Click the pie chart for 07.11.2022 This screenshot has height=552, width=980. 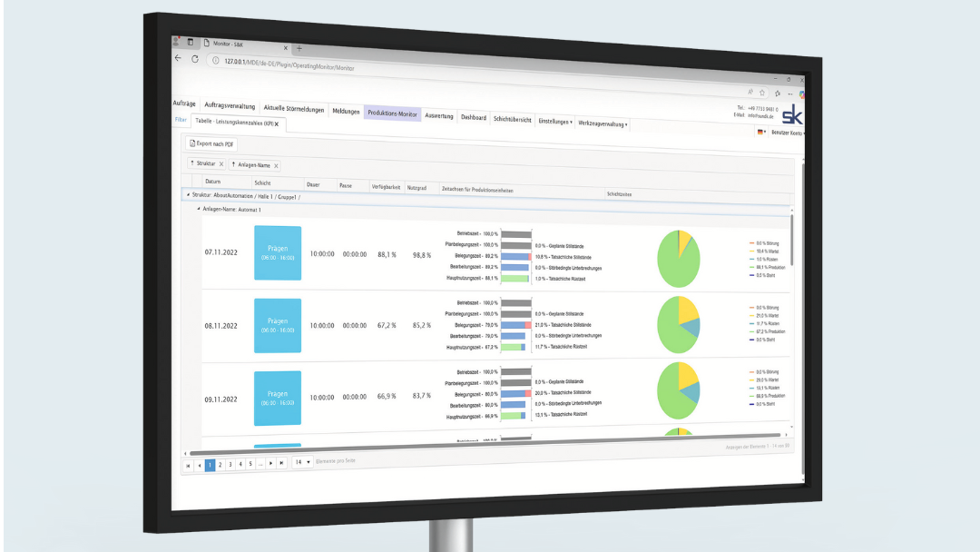click(x=679, y=257)
